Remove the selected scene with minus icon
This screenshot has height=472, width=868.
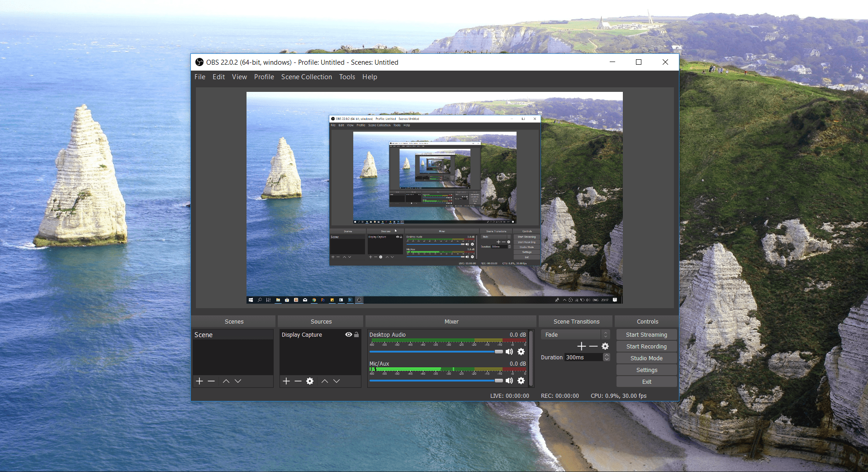(x=211, y=381)
